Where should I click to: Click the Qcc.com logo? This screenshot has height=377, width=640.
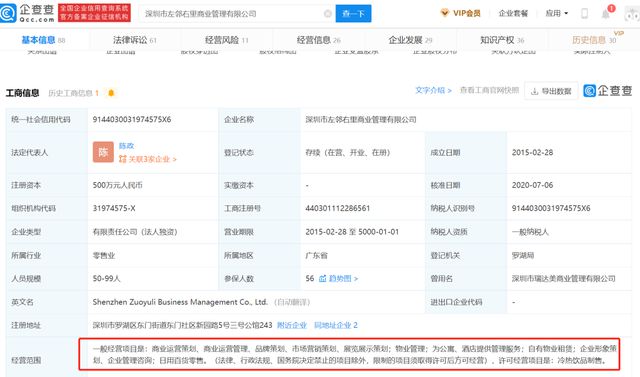click(27, 13)
